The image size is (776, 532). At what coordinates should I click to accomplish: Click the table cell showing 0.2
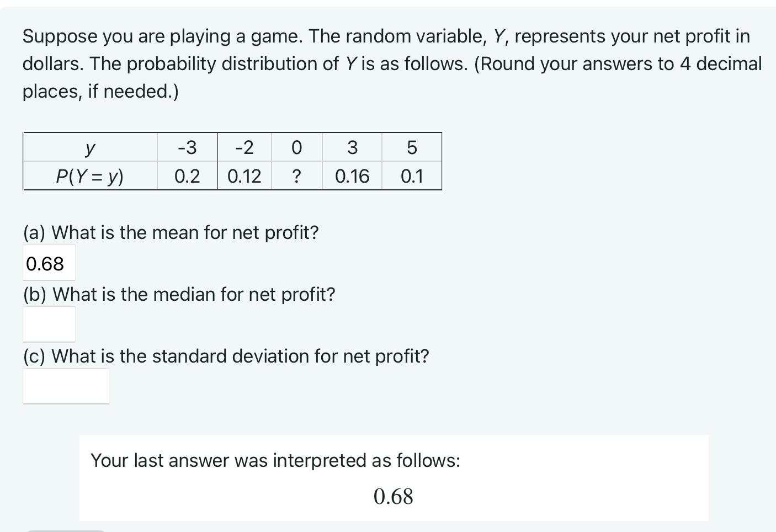tap(187, 175)
